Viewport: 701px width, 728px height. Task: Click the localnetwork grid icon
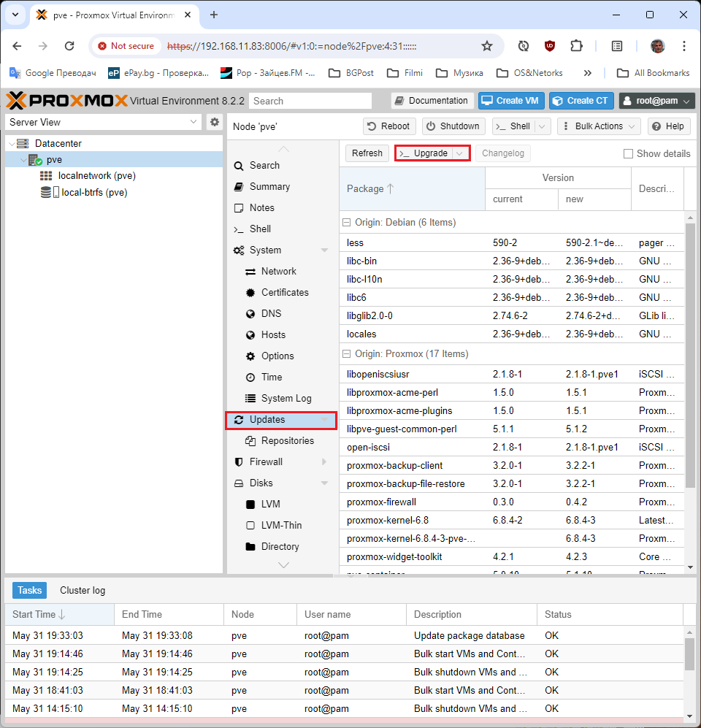point(46,176)
